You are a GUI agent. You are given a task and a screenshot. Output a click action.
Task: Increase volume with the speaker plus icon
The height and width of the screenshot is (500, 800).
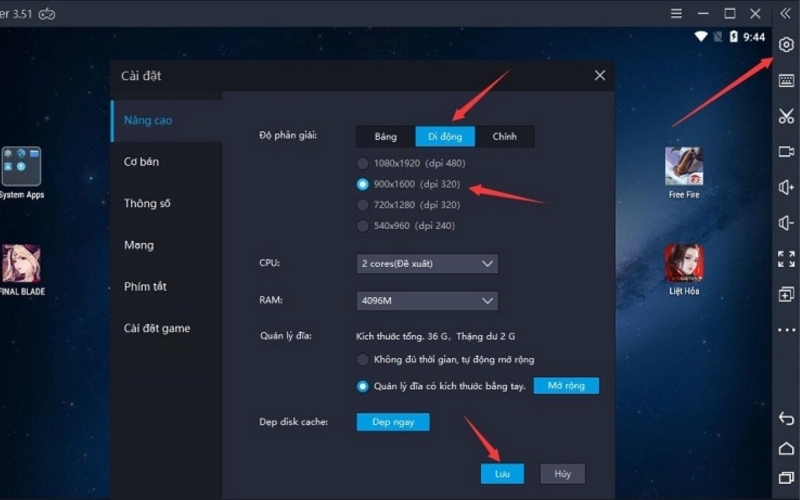click(x=786, y=187)
